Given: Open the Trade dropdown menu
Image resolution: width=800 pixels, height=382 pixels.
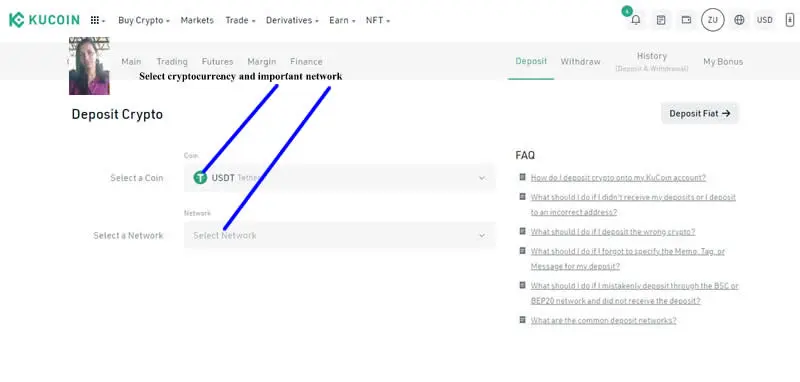Looking at the screenshot, I should pos(240,20).
